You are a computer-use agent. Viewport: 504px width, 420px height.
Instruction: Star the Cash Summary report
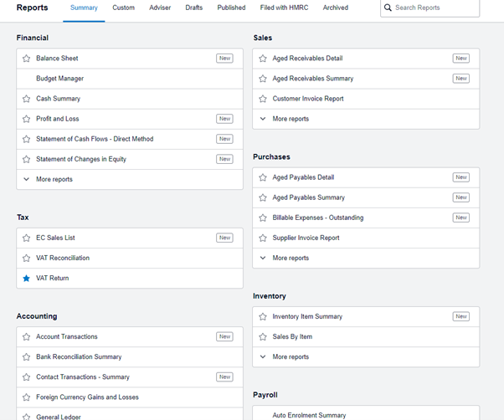click(x=26, y=99)
